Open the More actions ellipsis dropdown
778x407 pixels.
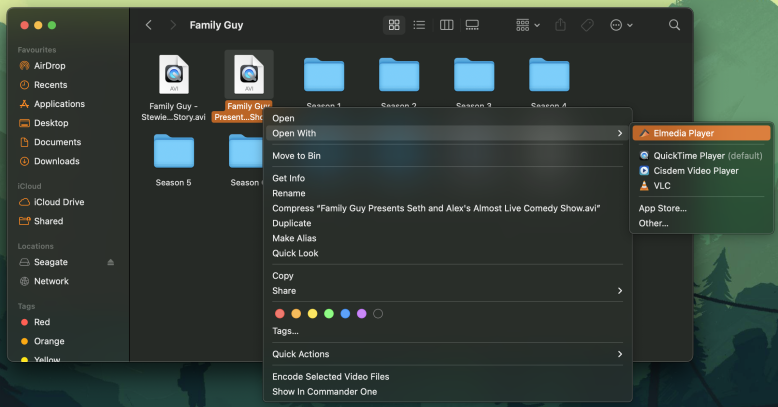point(621,25)
